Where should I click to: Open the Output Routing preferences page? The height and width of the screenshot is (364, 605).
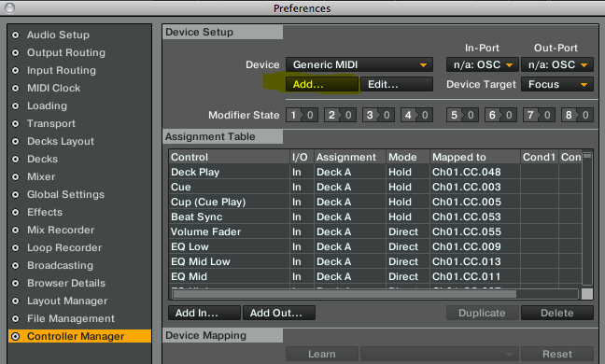[x=79, y=52]
